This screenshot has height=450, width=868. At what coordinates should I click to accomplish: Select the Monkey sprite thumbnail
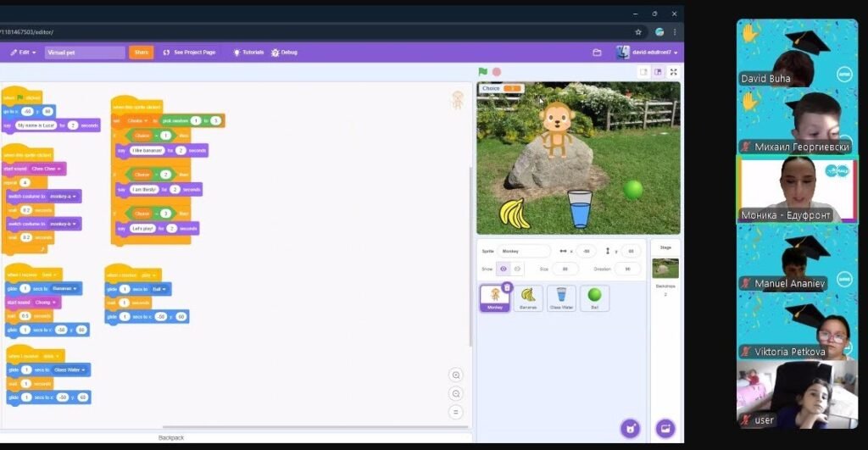[494, 299]
